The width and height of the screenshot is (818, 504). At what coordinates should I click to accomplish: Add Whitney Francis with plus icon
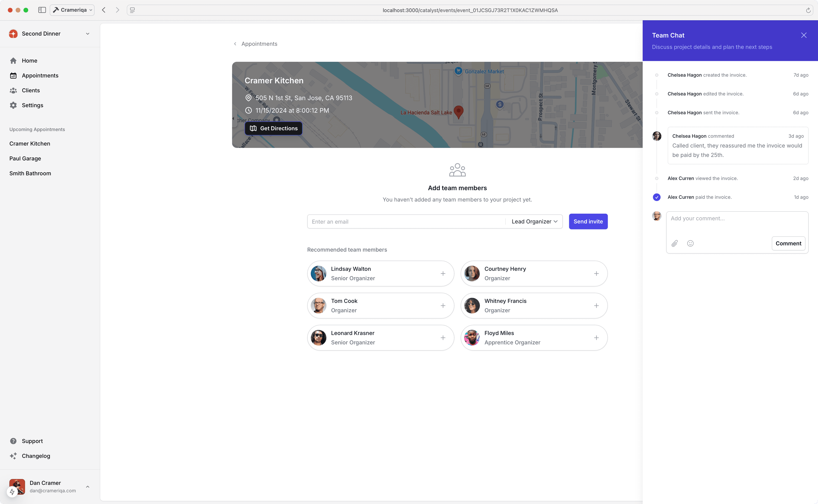click(596, 306)
